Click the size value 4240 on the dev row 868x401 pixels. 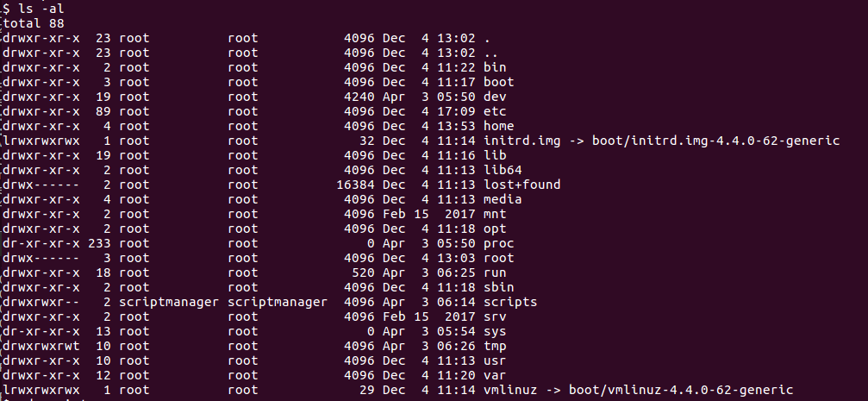[359, 97]
